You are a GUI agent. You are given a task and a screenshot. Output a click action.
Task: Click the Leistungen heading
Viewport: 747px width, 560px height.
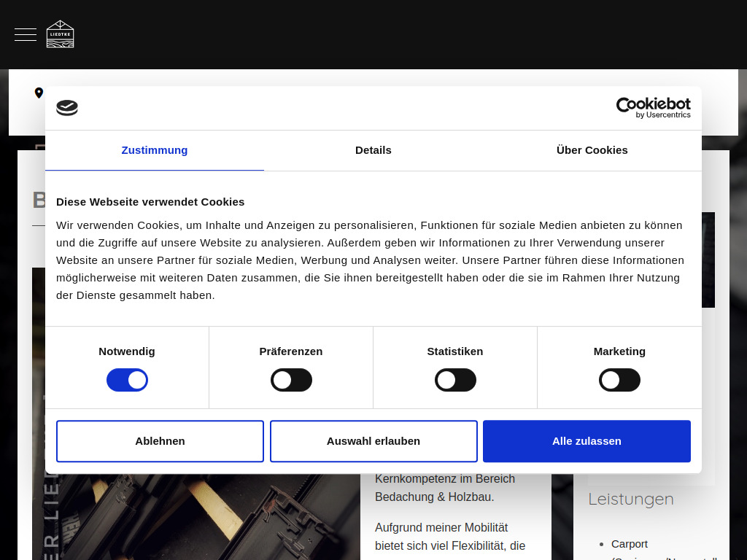tap(630, 499)
